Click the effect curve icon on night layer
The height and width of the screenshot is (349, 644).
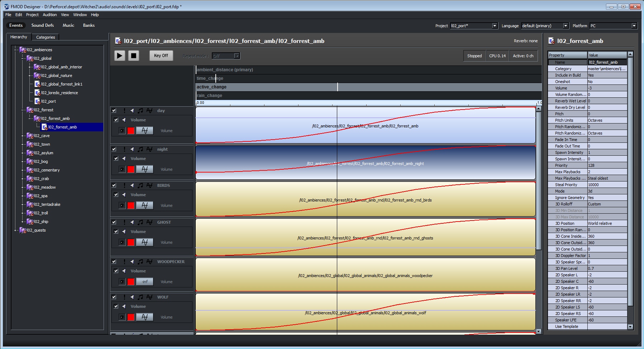point(149,149)
